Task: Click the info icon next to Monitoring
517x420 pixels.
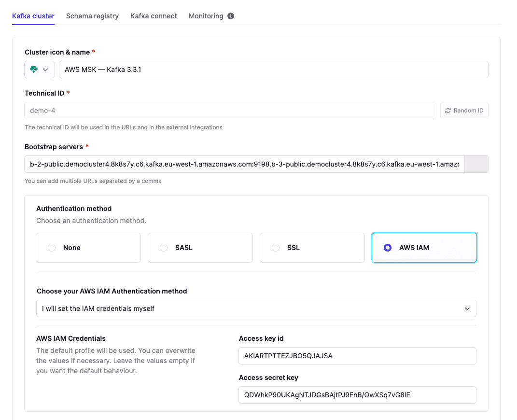Action: click(231, 16)
